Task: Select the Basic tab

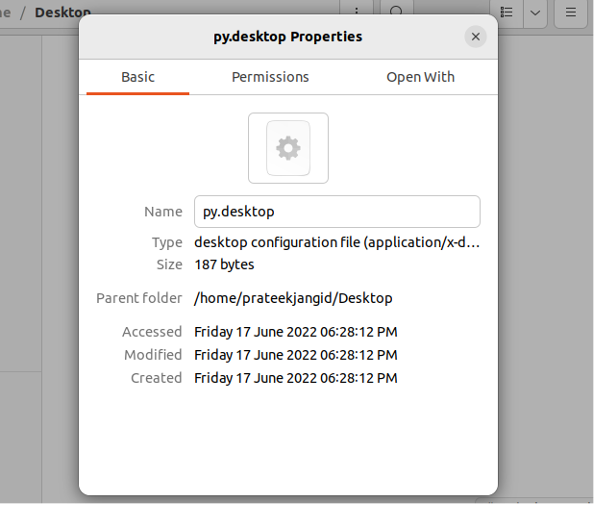Action: (x=138, y=77)
